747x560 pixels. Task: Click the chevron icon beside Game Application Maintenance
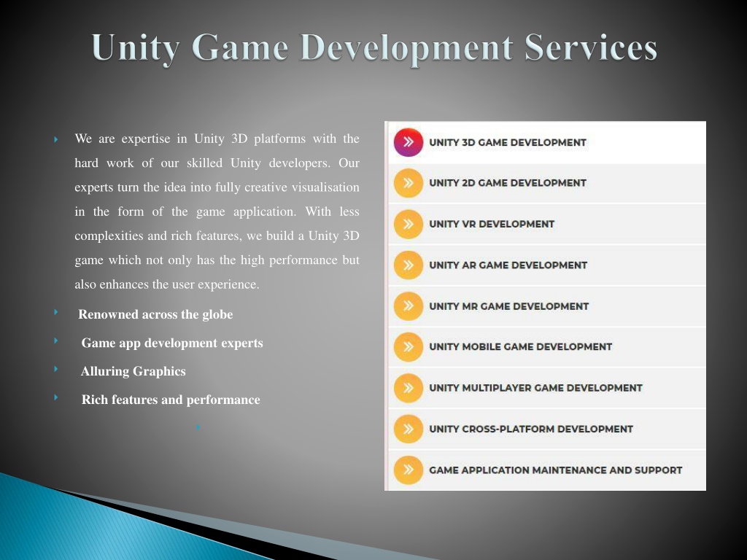[409, 470]
